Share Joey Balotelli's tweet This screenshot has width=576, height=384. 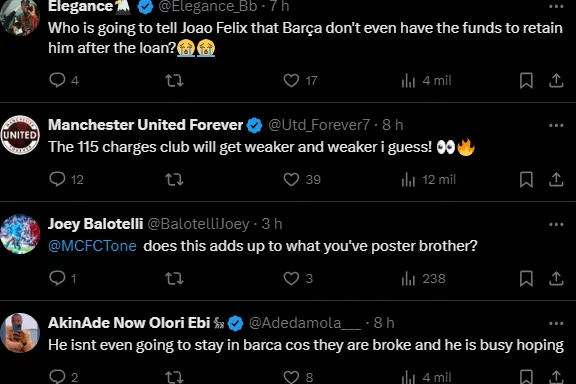[556, 279]
